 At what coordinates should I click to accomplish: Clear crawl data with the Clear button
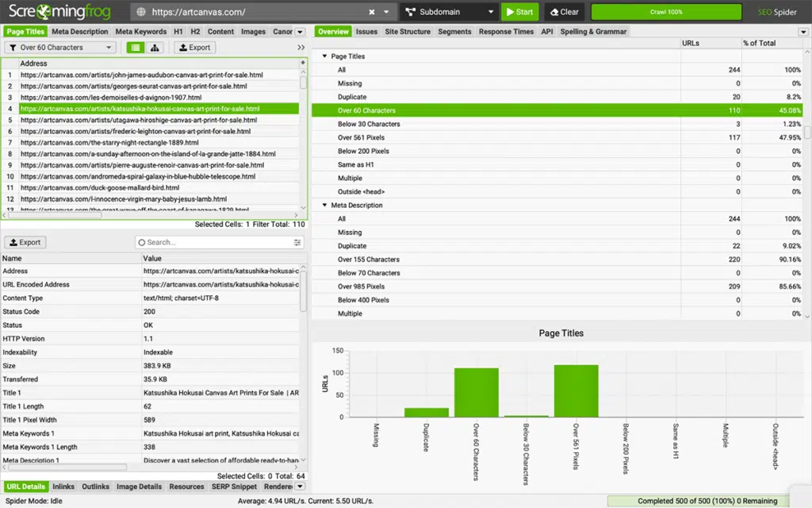click(x=564, y=13)
